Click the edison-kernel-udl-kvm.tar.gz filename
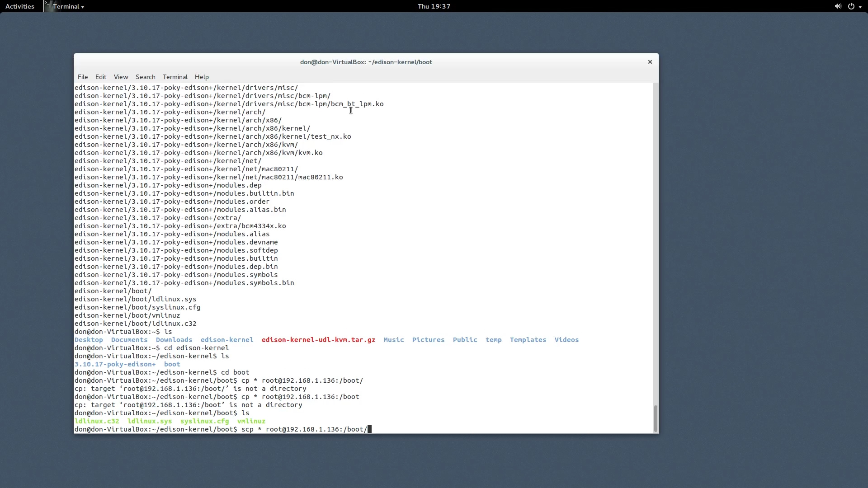This screenshot has width=868, height=488. [x=318, y=340]
